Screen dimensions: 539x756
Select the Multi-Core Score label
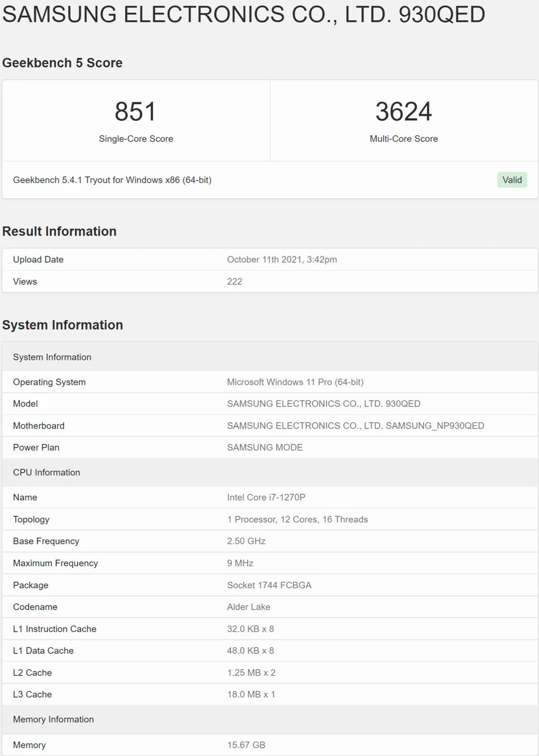pos(403,139)
